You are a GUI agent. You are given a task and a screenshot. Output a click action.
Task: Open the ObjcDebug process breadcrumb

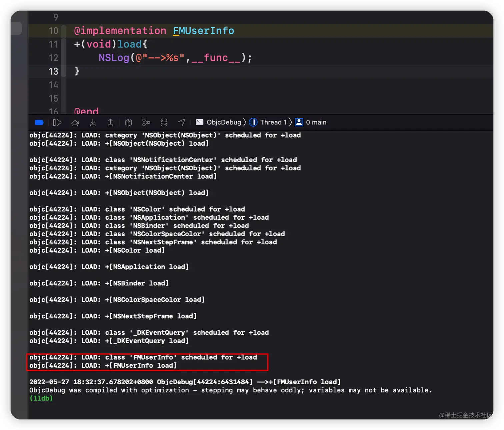pos(224,122)
